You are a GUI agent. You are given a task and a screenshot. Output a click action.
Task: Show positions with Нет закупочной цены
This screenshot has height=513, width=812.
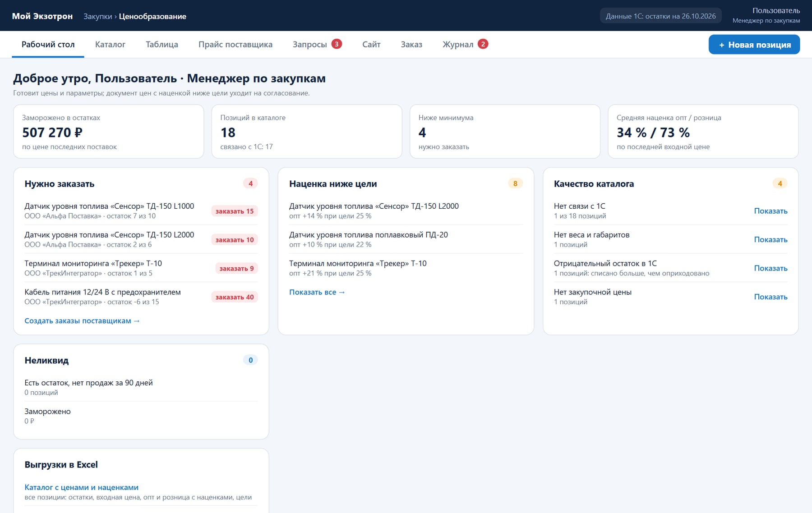[x=770, y=297]
